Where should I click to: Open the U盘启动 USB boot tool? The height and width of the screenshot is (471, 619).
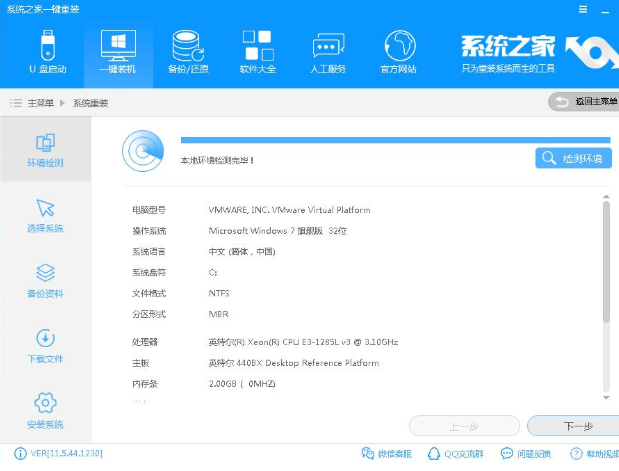click(46, 52)
